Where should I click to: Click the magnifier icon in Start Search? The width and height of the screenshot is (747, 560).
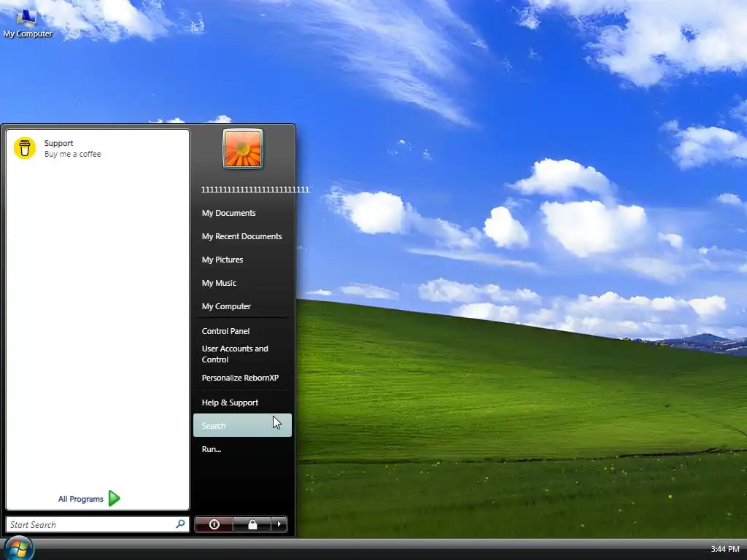[180, 524]
